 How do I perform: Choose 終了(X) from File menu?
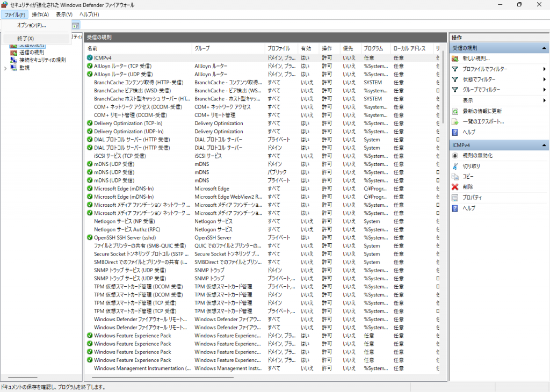click(x=37, y=39)
